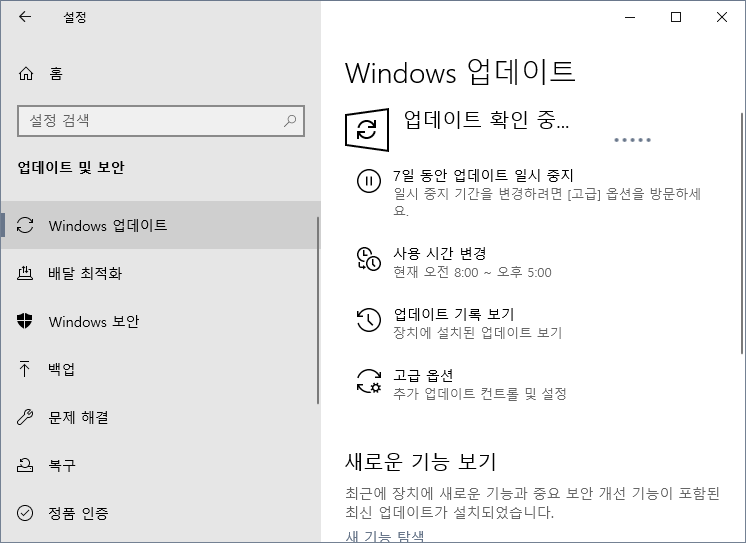
Task: Click the magnifier search icon
Action: tap(290, 121)
